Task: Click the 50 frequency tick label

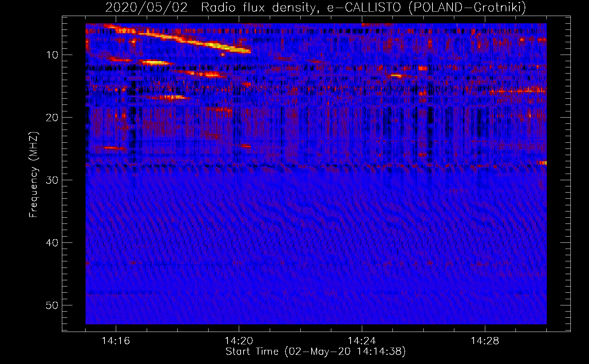Action: point(52,305)
